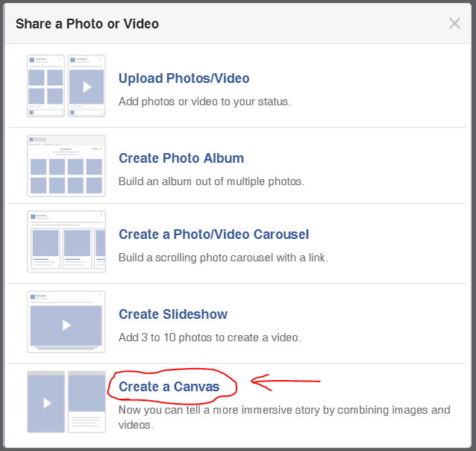
Task: Click the photo grid icon for Upload Photos/Video
Action: [46, 86]
